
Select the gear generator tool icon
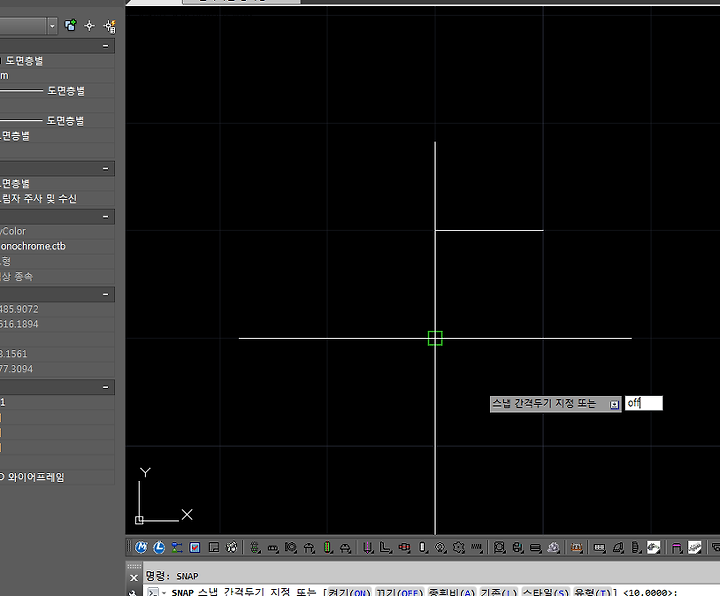coord(458,547)
